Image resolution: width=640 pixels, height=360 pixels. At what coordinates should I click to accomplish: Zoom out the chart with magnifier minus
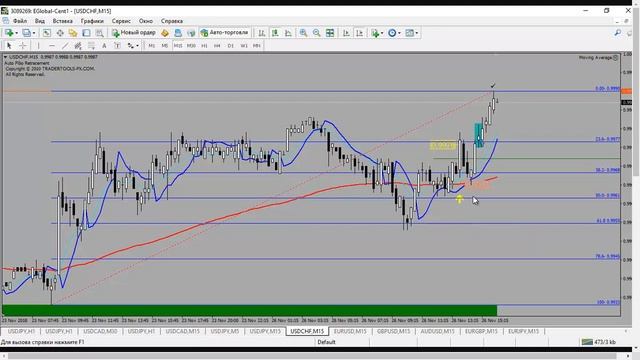[316, 33]
